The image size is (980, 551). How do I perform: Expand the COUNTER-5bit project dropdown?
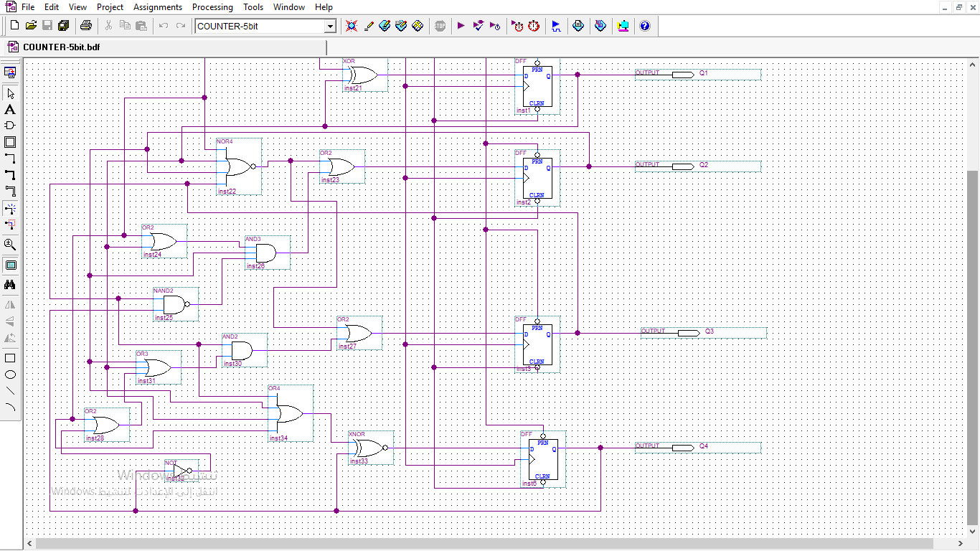coord(330,26)
